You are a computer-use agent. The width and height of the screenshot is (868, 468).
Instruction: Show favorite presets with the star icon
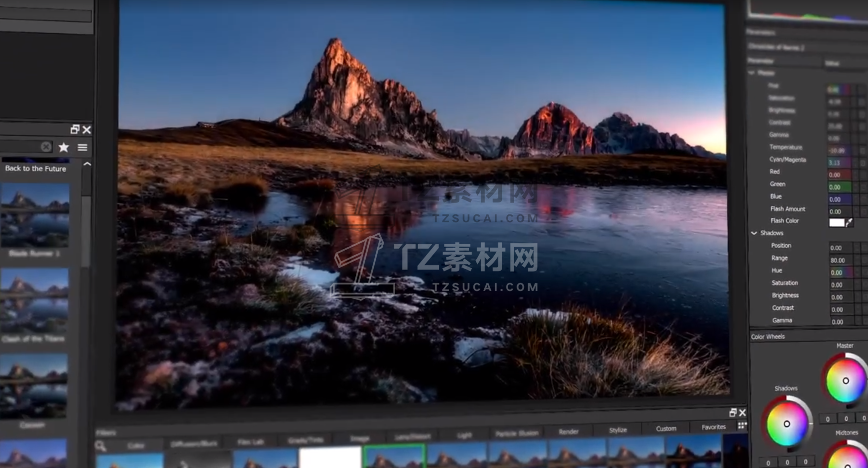click(x=64, y=147)
